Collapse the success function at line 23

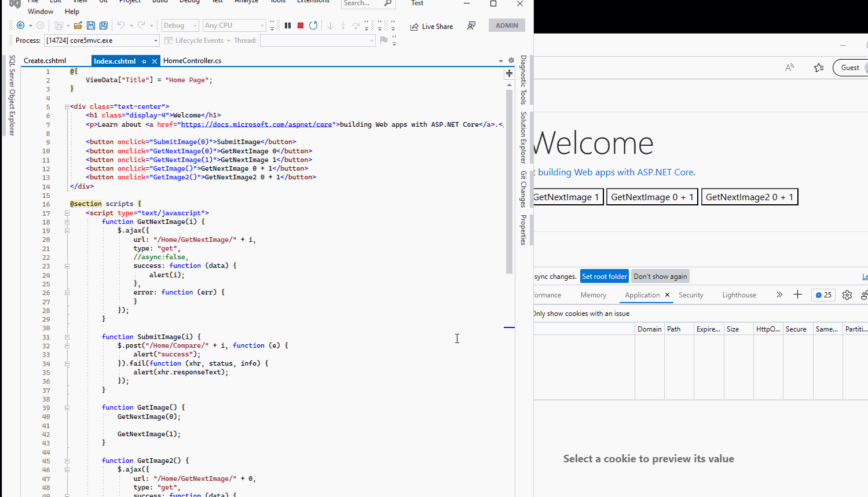[x=67, y=266]
